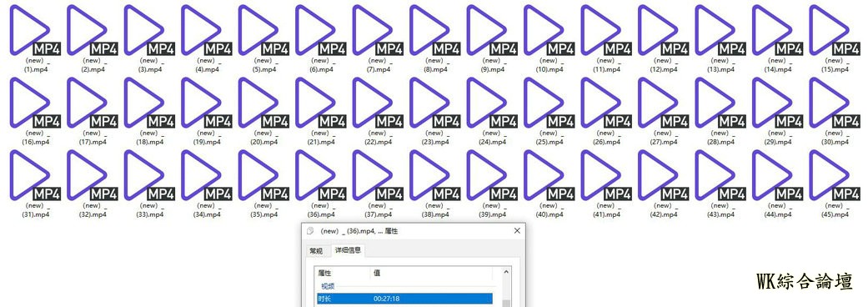This screenshot has width=868, height=307.
Task: Select the (new) _ (16).mp4 video icon
Action: click(35, 103)
